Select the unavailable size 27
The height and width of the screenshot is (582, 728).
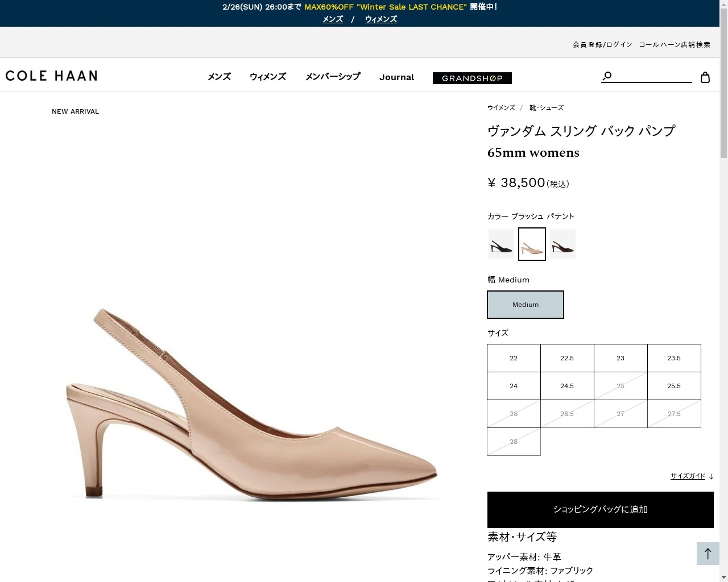click(x=621, y=414)
